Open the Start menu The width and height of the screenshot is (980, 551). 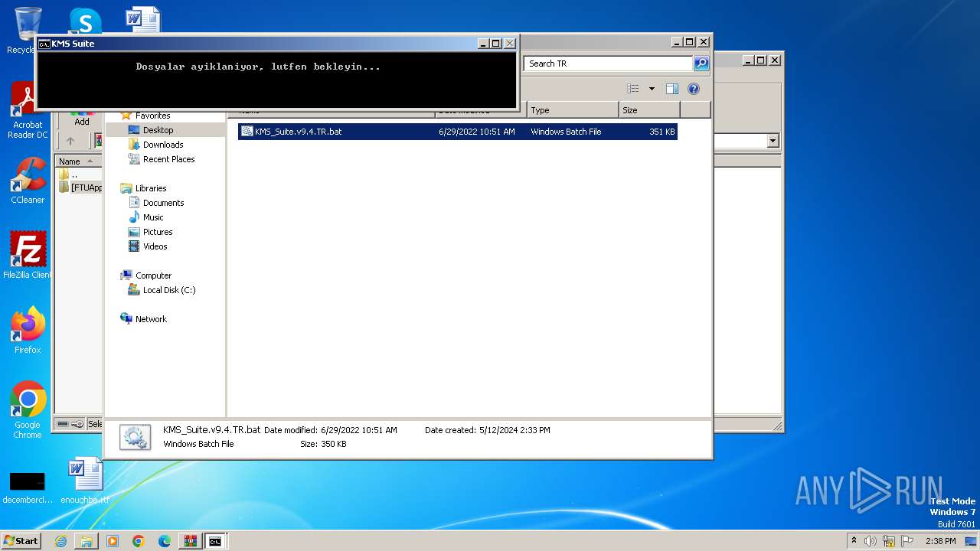[x=21, y=541]
